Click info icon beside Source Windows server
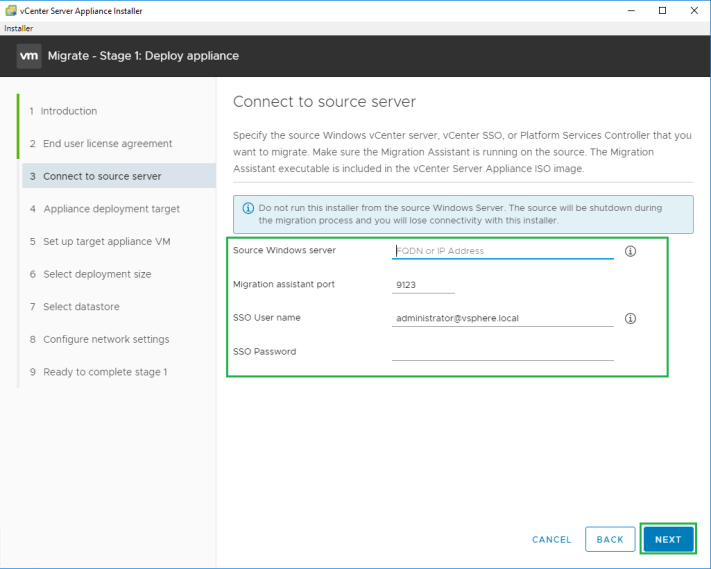 click(630, 251)
